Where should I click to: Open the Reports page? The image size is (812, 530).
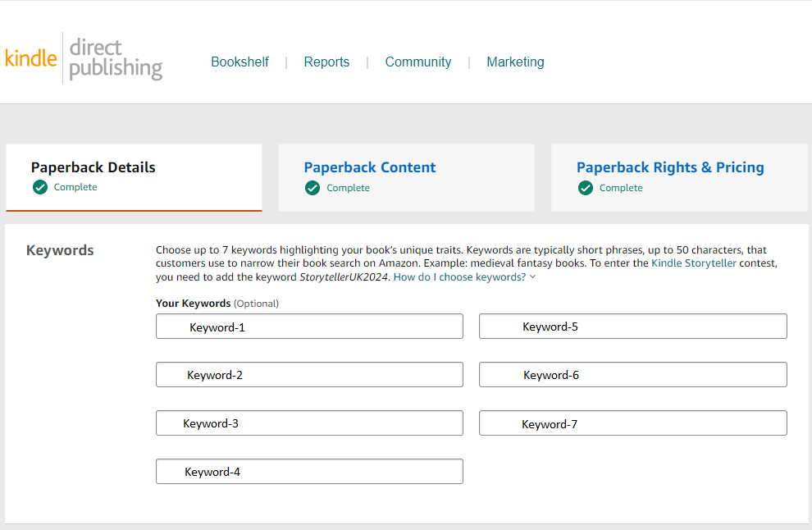click(326, 62)
